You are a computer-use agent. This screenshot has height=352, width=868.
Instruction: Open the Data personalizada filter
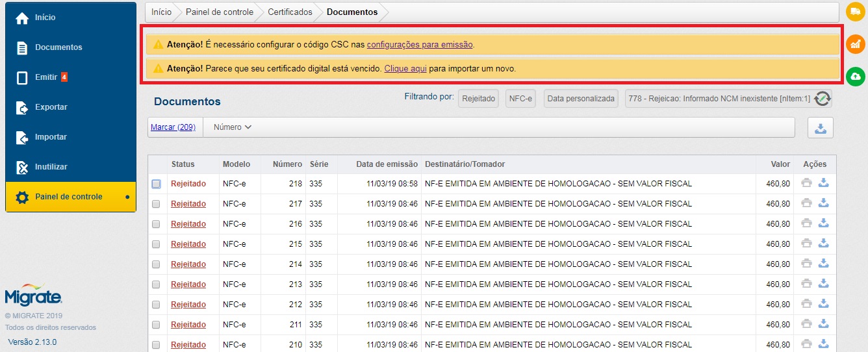580,99
